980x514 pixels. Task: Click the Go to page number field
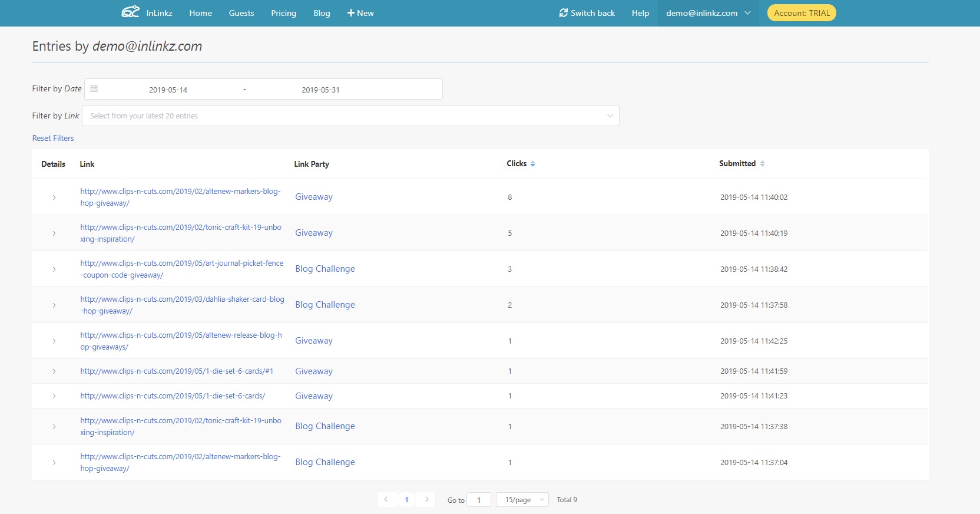[479, 500]
